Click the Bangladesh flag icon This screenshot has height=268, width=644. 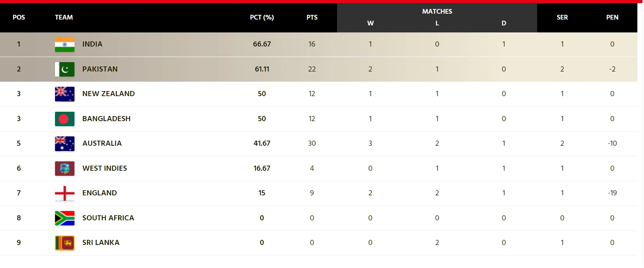(65, 119)
